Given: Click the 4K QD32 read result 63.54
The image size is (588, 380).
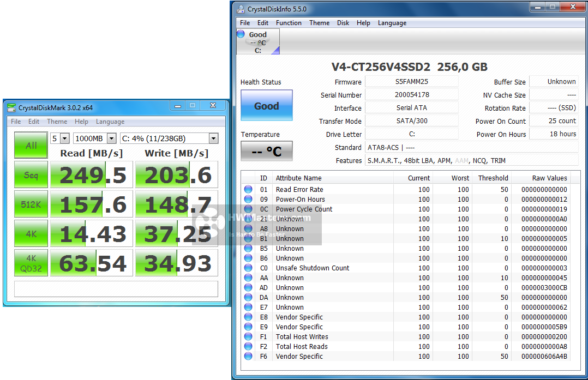Looking at the screenshot, I should tap(92, 263).
